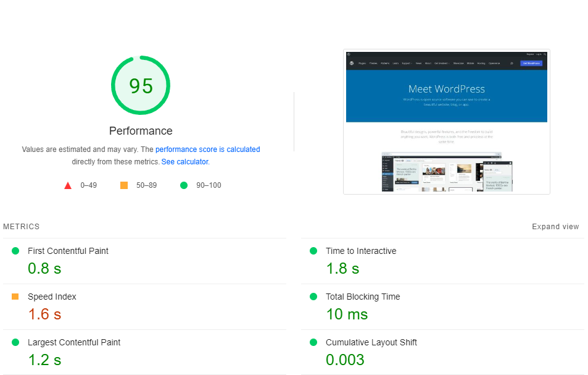Open the See calculator link
Screen dimensions: 588x375
pos(184,161)
